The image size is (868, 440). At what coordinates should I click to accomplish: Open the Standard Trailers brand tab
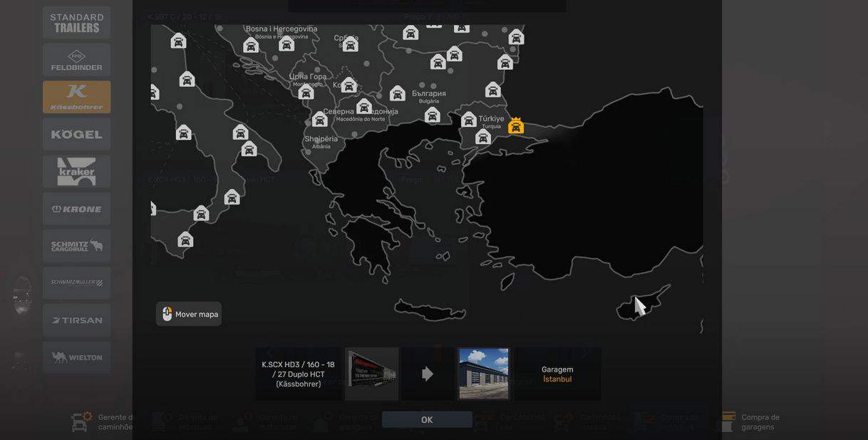click(76, 23)
